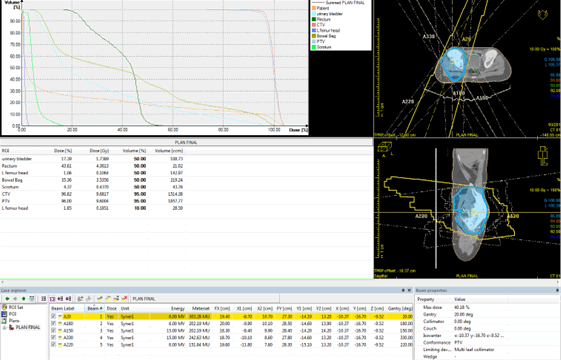561x360 pixels.
Task: Toggle checkbox for beam A20
Action: click(53, 316)
